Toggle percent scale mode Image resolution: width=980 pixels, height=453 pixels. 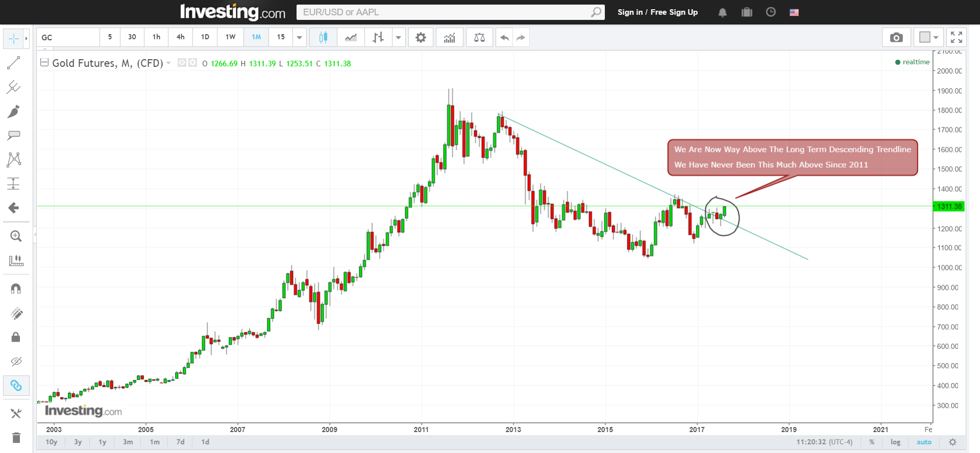pos(872,442)
